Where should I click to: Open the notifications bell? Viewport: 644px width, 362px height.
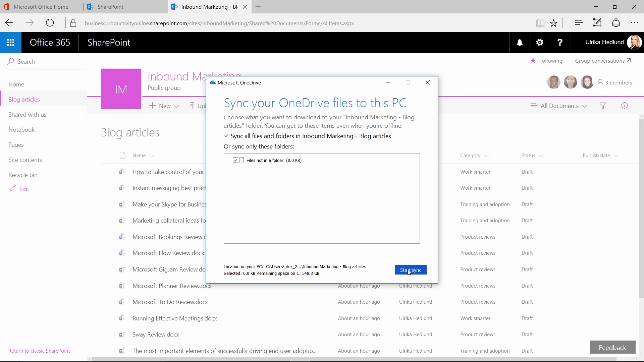pyautogui.click(x=520, y=43)
